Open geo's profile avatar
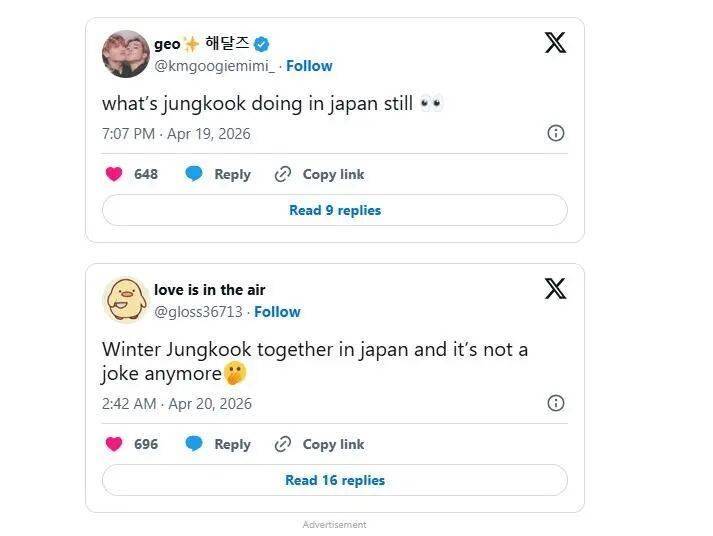Viewport: 713px width, 536px height. click(x=126, y=53)
